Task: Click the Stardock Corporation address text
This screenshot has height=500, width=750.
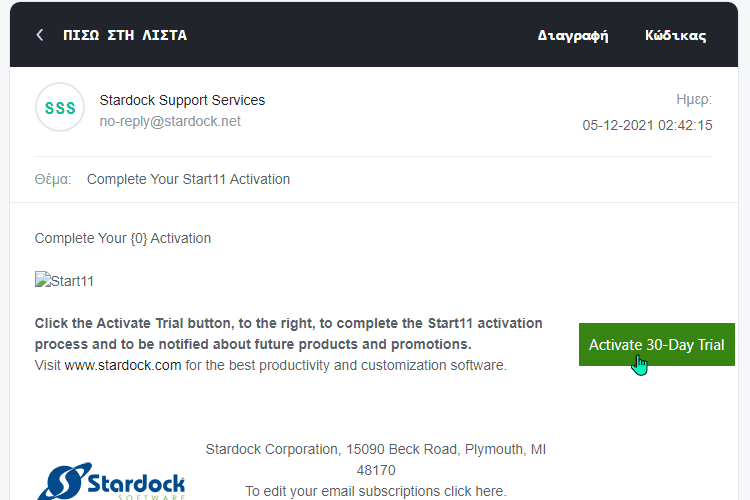Action: coord(376,460)
